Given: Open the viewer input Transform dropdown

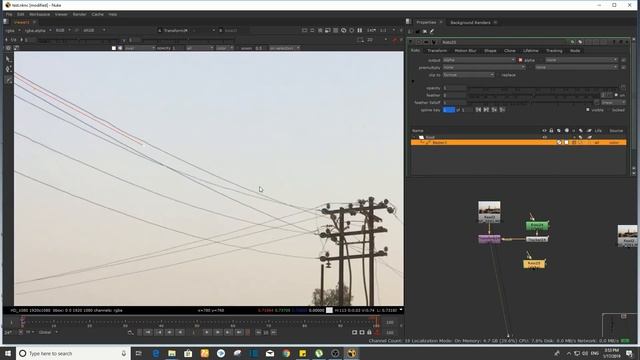Looking at the screenshot, I should [x=187, y=31].
